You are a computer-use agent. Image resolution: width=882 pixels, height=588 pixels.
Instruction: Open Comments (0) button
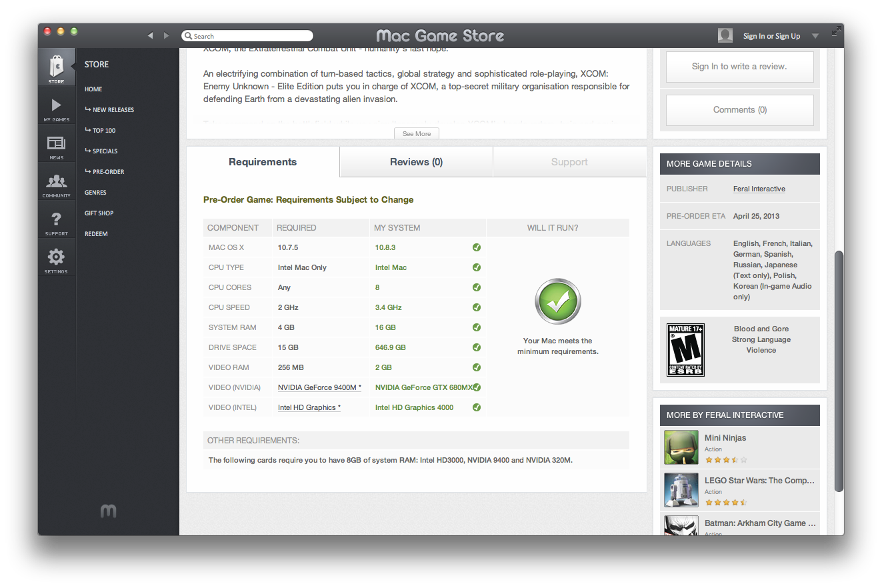coord(739,110)
